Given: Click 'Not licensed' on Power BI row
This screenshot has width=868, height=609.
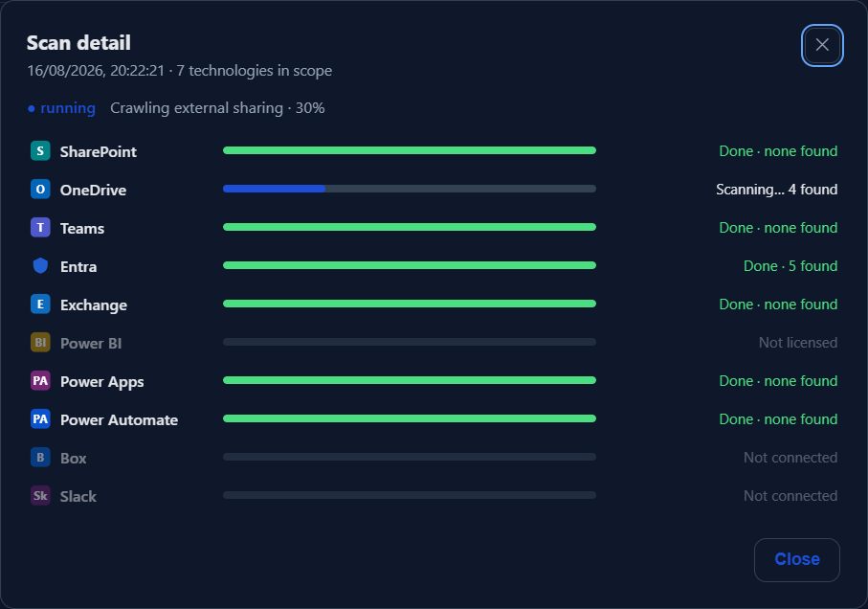Looking at the screenshot, I should tap(798, 343).
